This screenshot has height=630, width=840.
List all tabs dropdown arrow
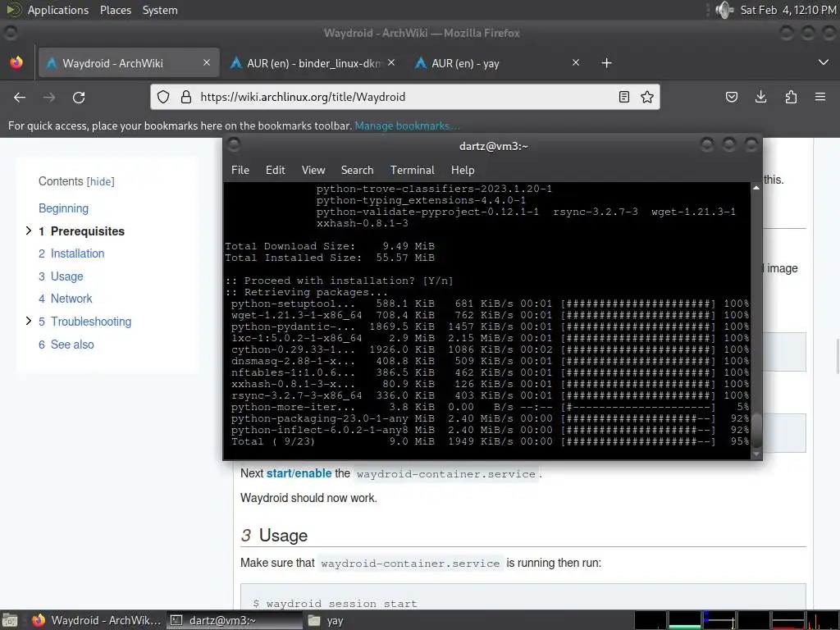[x=824, y=62]
